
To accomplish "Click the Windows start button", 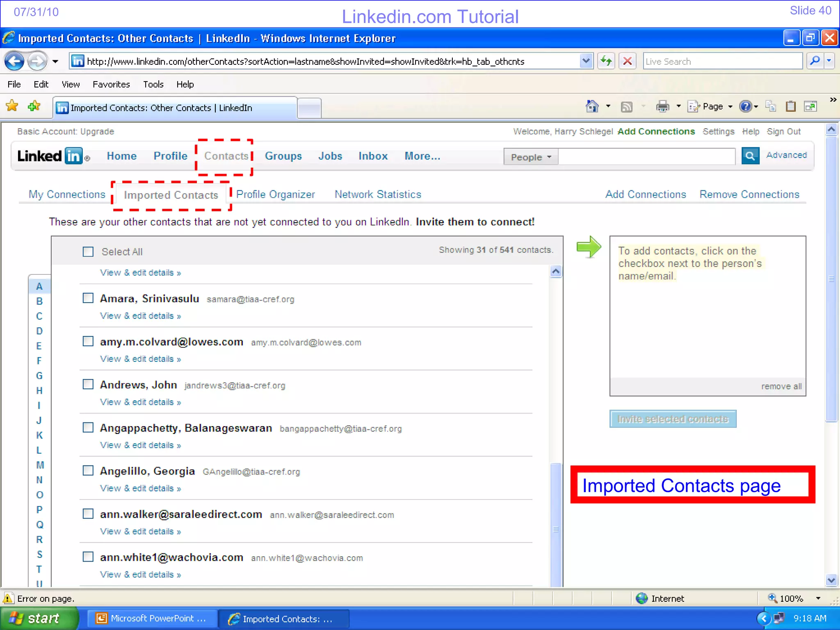I will coord(39,618).
